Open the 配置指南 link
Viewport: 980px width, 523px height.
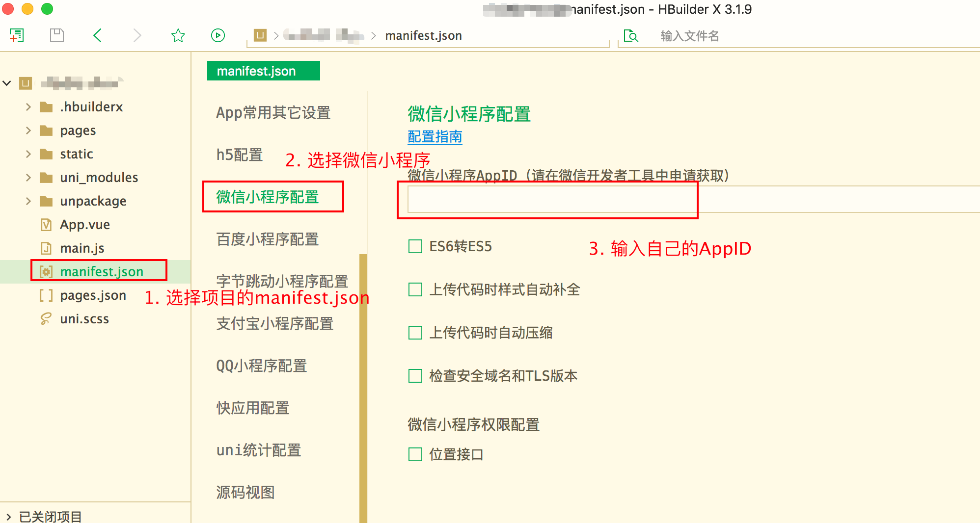tap(435, 136)
